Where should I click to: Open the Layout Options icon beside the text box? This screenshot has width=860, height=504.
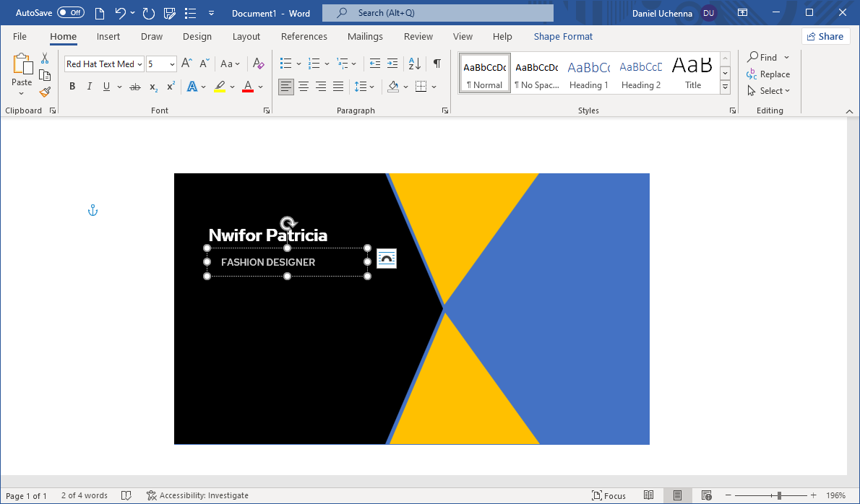[x=387, y=258]
